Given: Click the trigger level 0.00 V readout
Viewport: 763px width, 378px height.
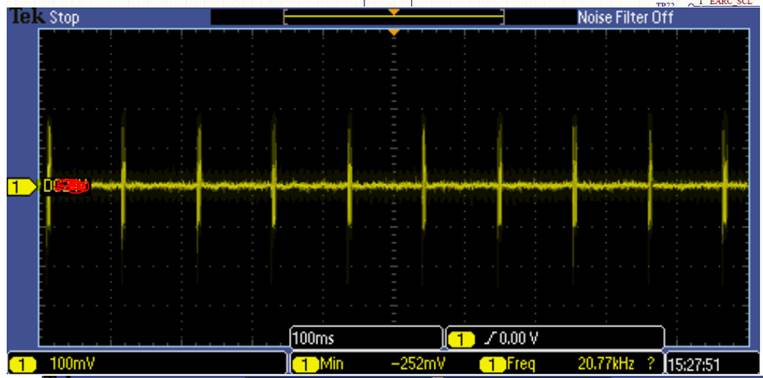Looking at the screenshot, I should 519,339.
